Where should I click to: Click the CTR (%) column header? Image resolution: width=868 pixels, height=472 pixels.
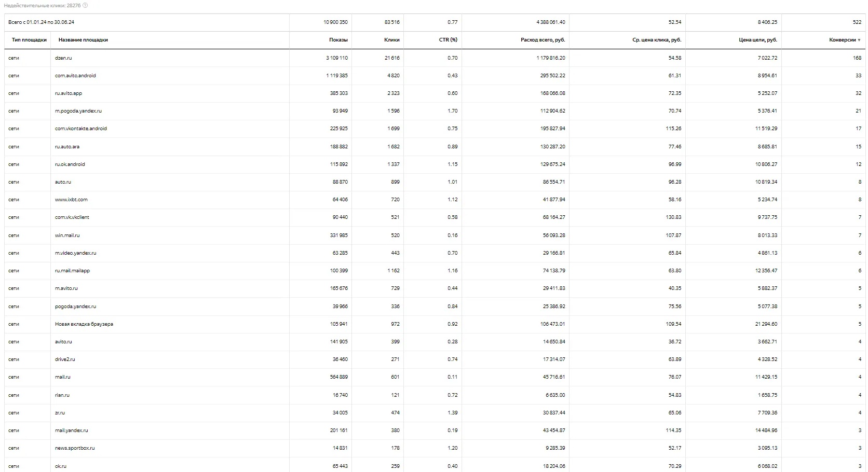448,40
